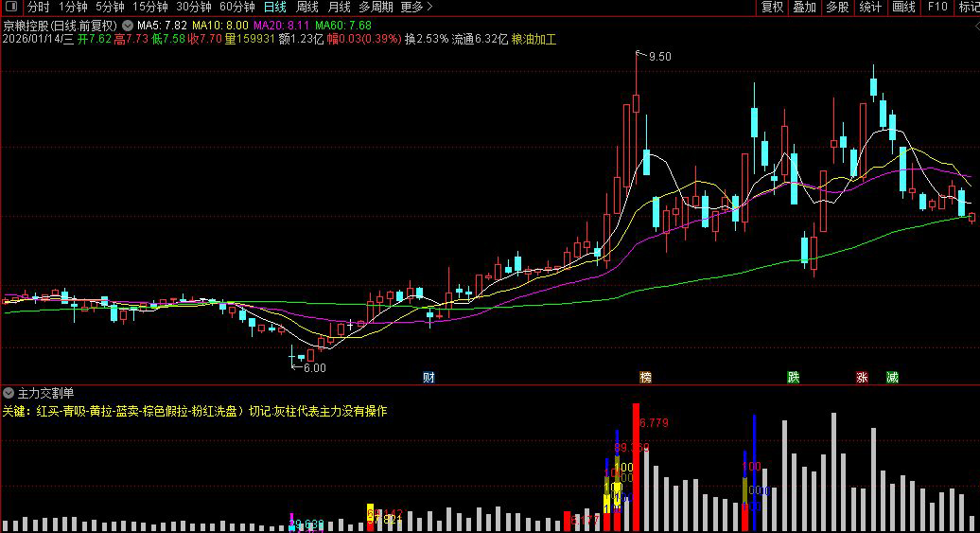This screenshot has height=533, width=980.
Task: Click the 京粮控股(日线.前复权) stock title
Action: click(60, 26)
